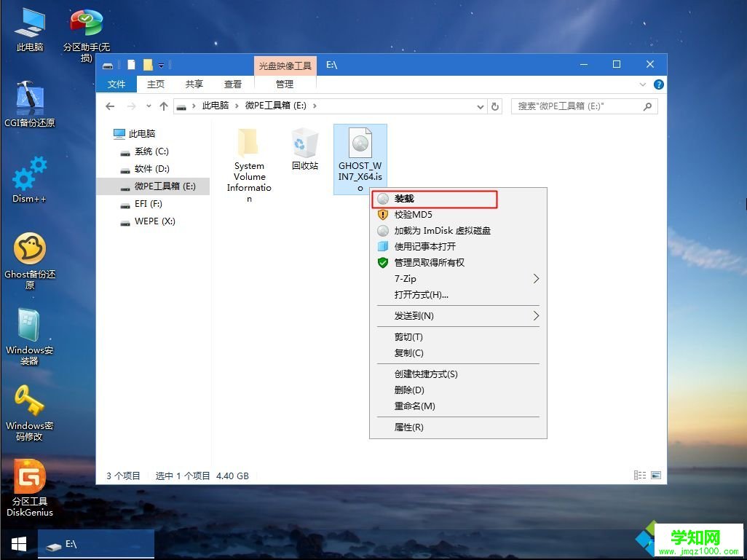The width and height of the screenshot is (747, 560).
Task: Click the Help question mark icon
Action: point(657,84)
